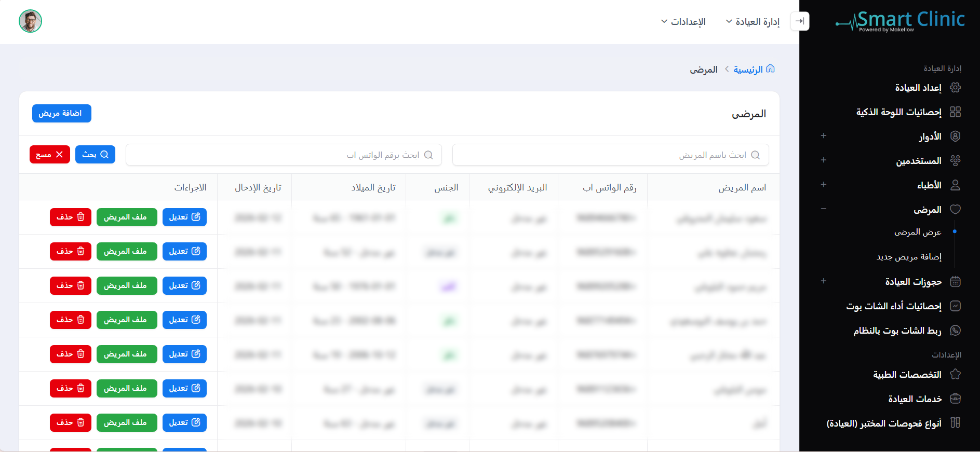
Task: Click the ابحث برقم الواتس اب search field
Action: [x=284, y=155]
